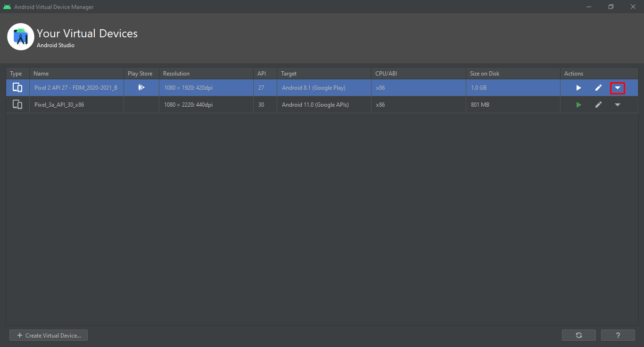
Task: Sort by the Size on Disk column header
Action: [513, 73]
